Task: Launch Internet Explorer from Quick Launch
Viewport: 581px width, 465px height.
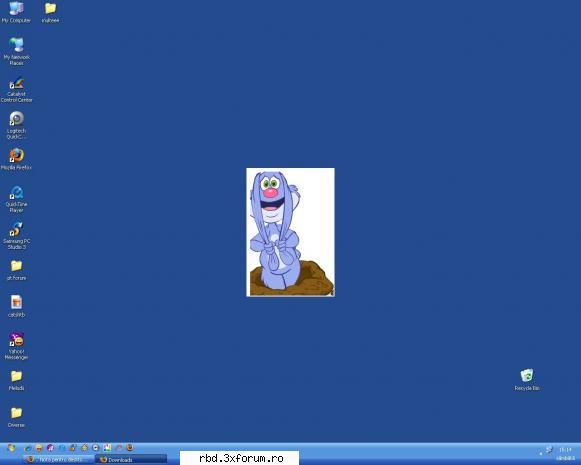Action: 28,448
